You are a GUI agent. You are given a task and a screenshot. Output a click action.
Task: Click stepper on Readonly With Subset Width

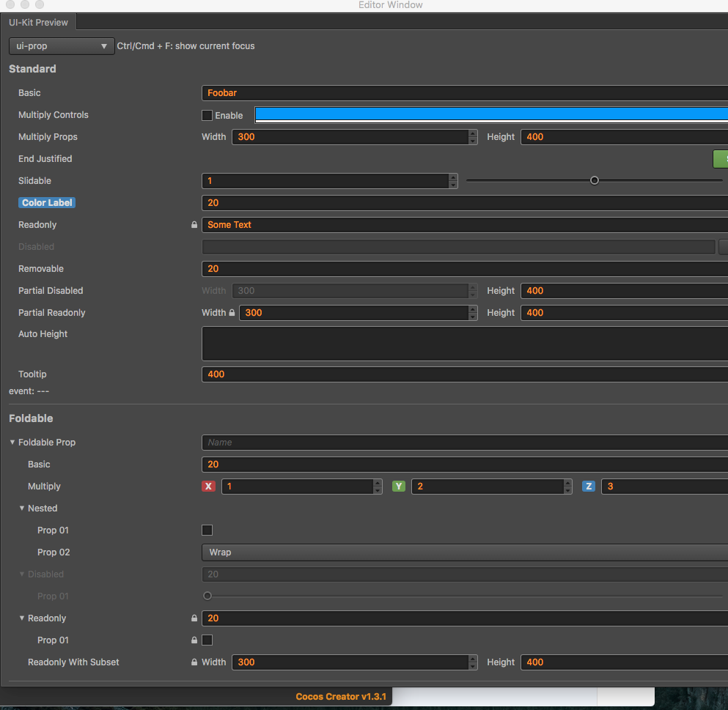click(x=473, y=662)
